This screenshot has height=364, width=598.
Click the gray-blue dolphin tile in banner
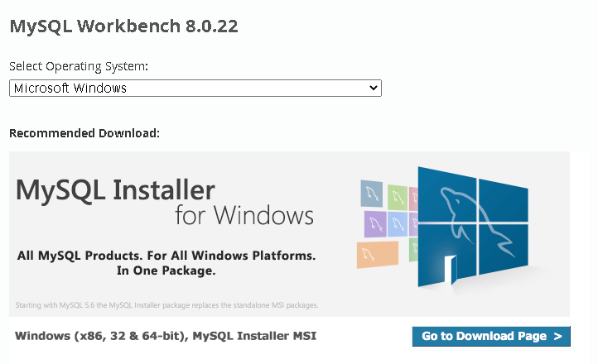pos(371,194)
